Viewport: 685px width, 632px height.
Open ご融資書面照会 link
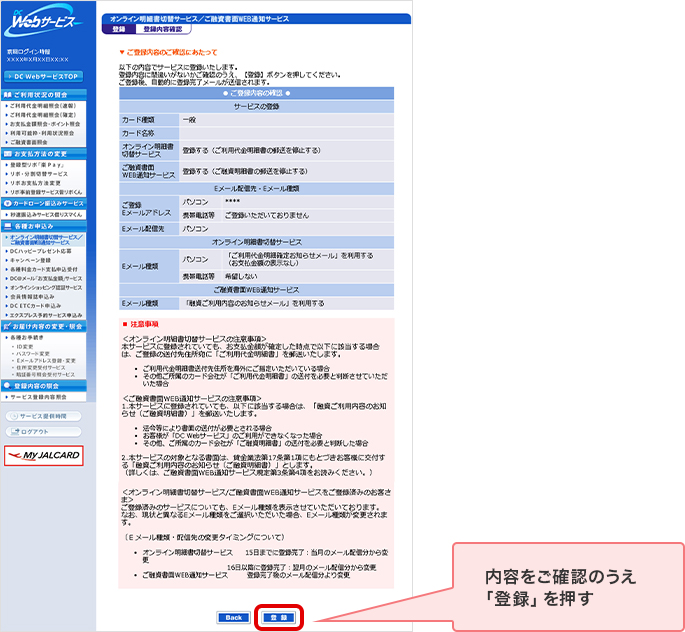coord(28,142)
